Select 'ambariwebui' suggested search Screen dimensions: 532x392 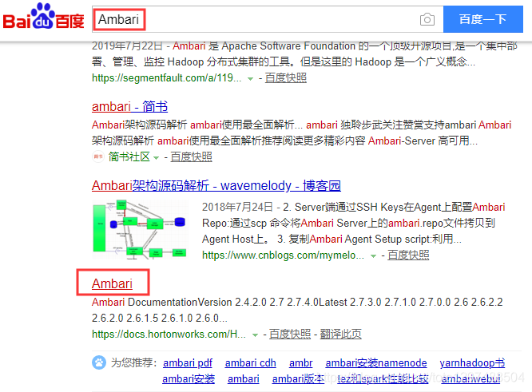point(470,378)
